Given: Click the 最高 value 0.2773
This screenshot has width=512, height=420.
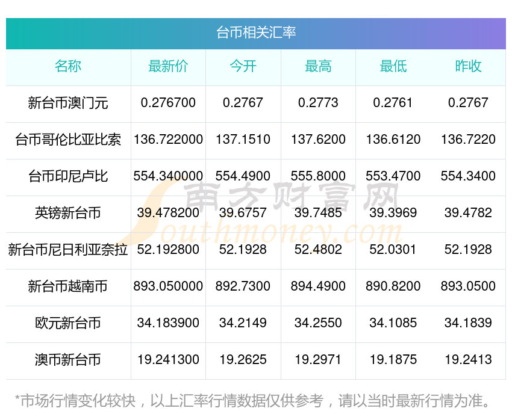Looking at the screenshot, I should coord(319,103).
